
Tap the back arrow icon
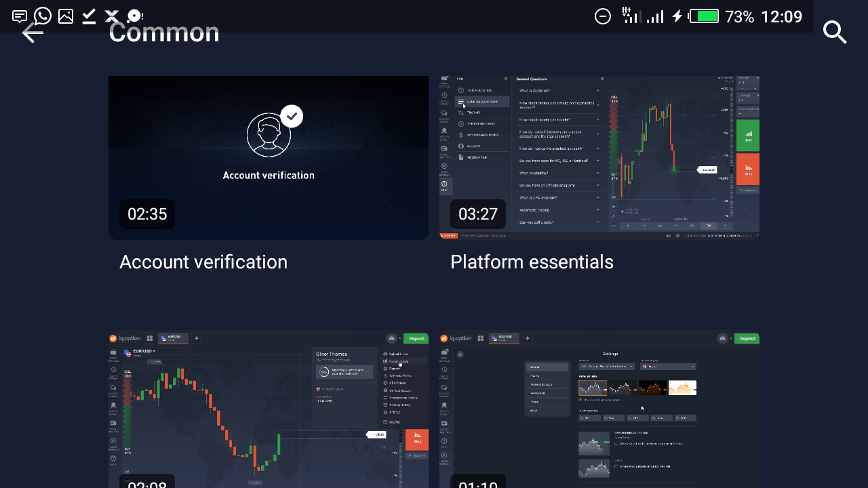click(x=32, y=33)
